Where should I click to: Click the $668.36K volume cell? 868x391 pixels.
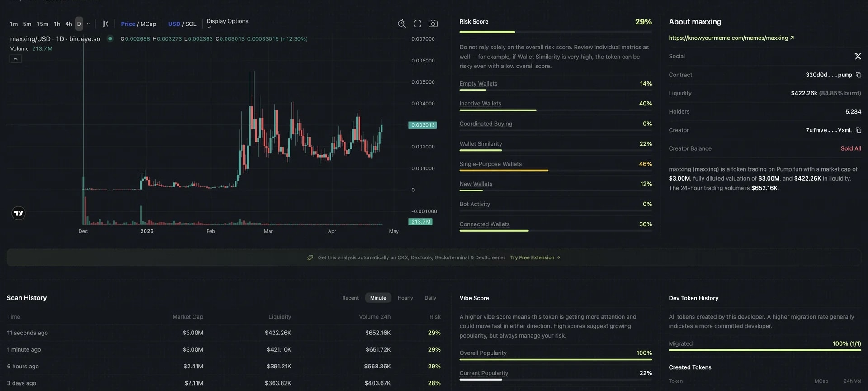click(377, 366)
